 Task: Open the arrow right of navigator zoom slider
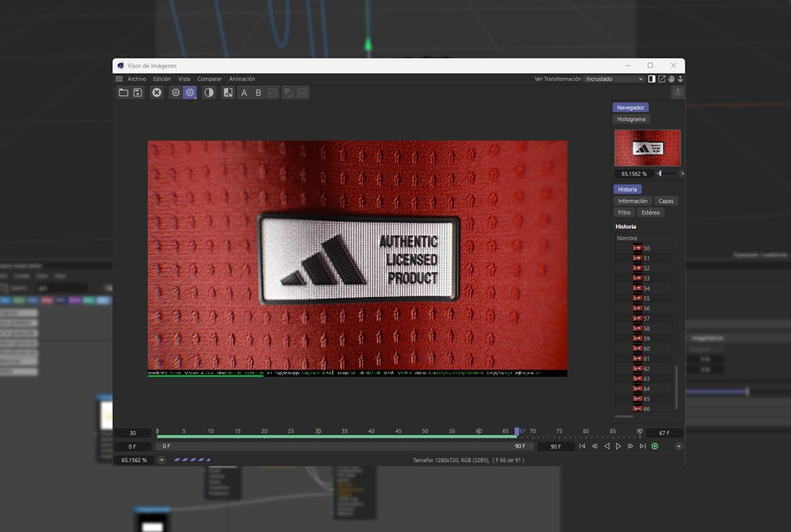[x=682, y=173]
